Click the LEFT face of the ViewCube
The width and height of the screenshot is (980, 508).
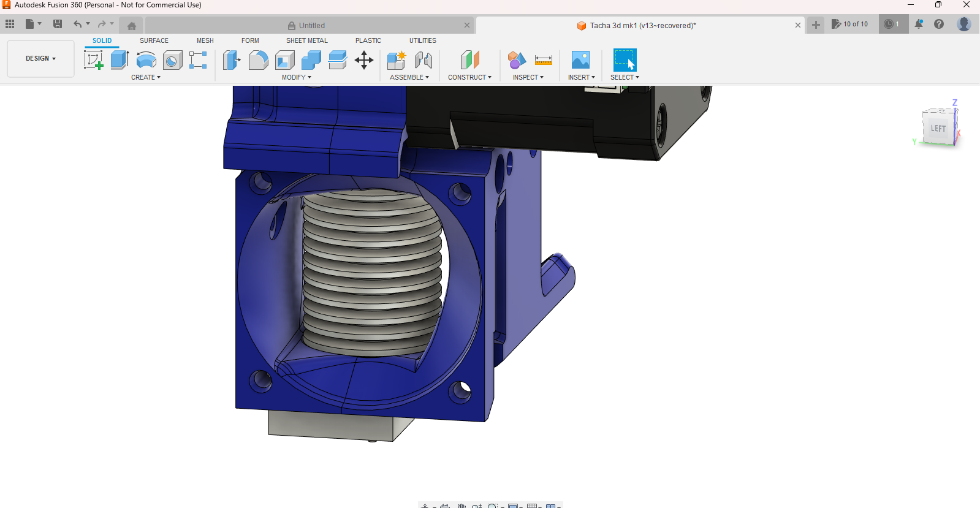point(938,128)
